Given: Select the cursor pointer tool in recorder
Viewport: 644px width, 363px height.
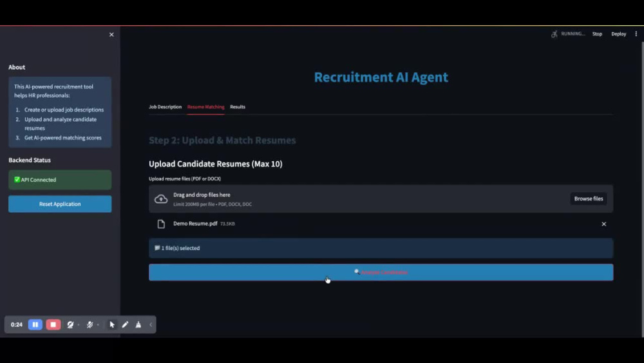Looking at the screenshot, I should click(112, 324).
